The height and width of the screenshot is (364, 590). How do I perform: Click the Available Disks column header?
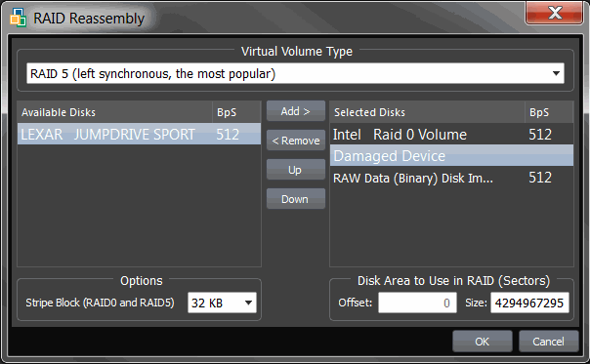point(114,112)
